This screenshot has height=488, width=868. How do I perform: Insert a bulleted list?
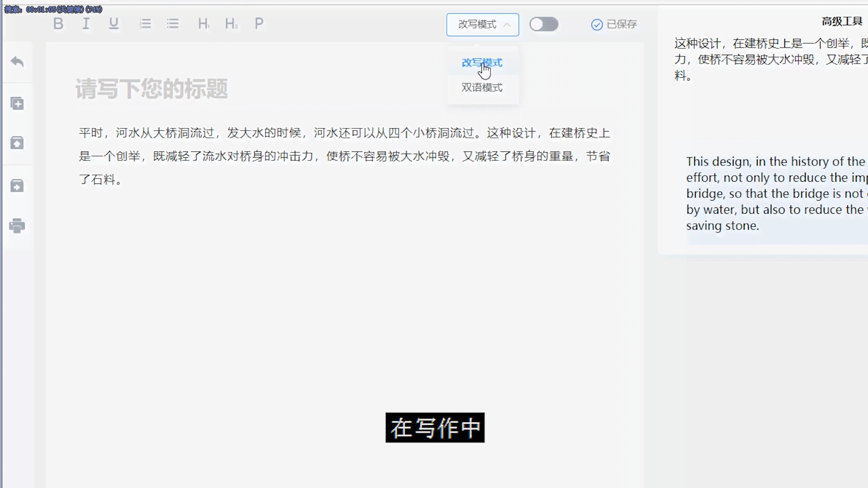pos(173,23)
